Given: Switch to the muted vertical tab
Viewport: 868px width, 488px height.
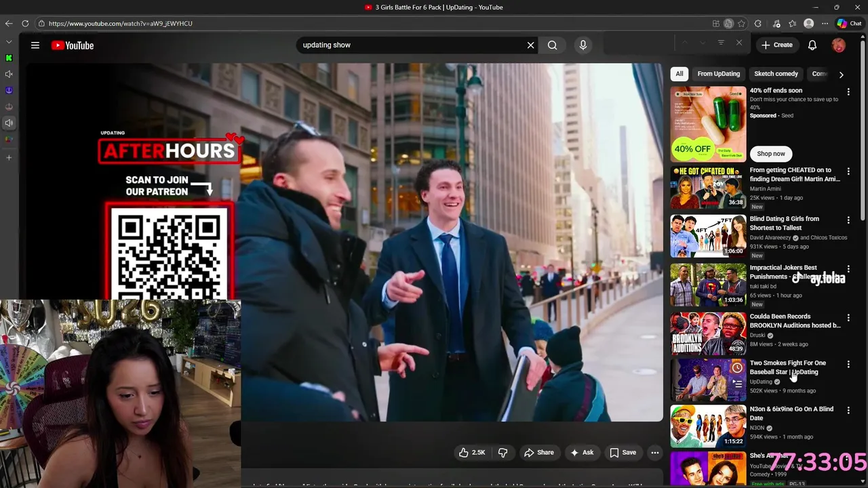Looking at the screenshot, I should (9, 74).
